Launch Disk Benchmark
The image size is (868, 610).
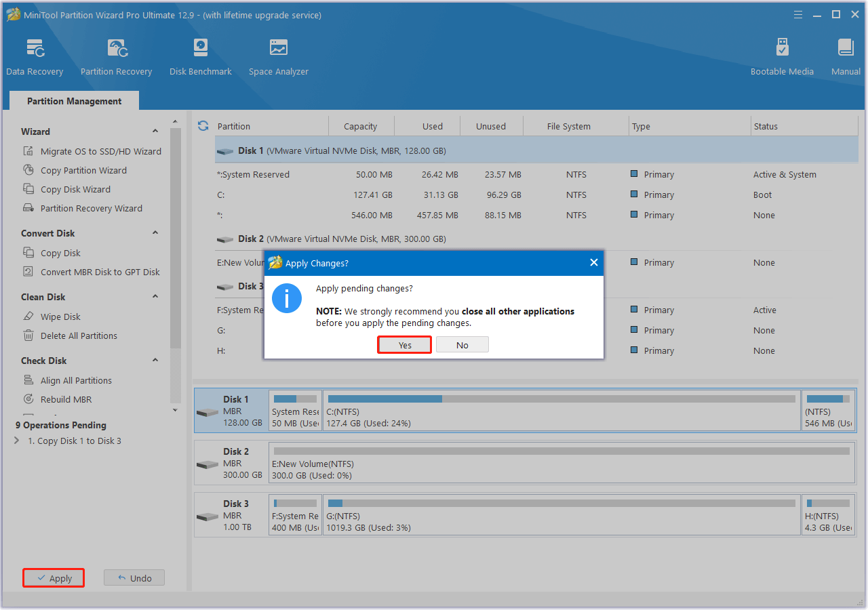pos(200,54)
